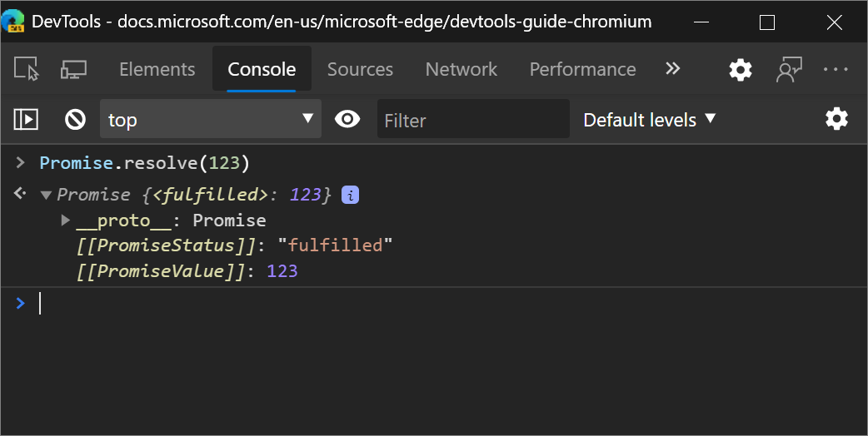The image size is (868, 436).
Task: Toggle device emulation toolbar icon
Action: click(x=73, y=69)
